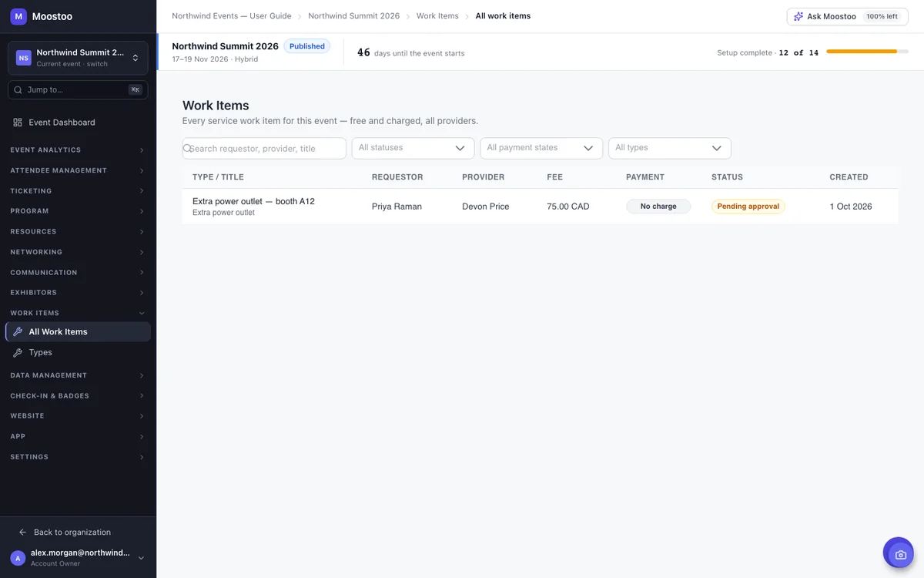Click the search magnifier icon in Jump to
The height and width of the screenshot is (578, 924).
point(18,90)
